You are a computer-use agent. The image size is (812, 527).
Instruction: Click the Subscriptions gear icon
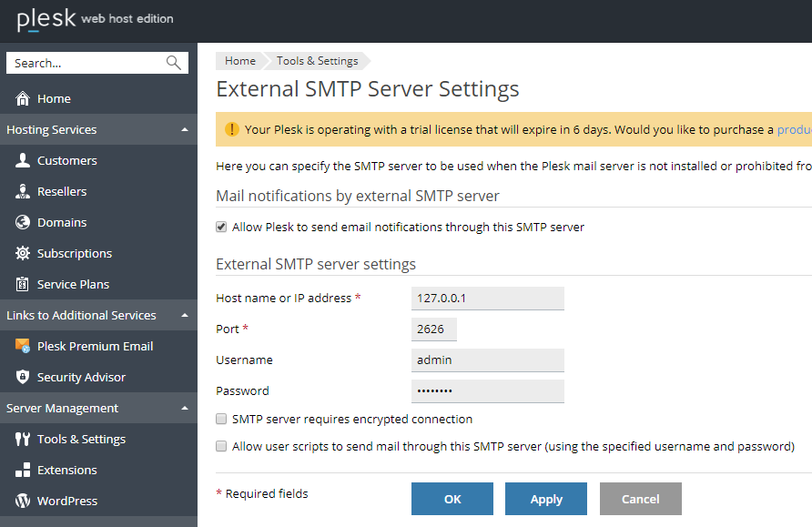coord(23,253)
